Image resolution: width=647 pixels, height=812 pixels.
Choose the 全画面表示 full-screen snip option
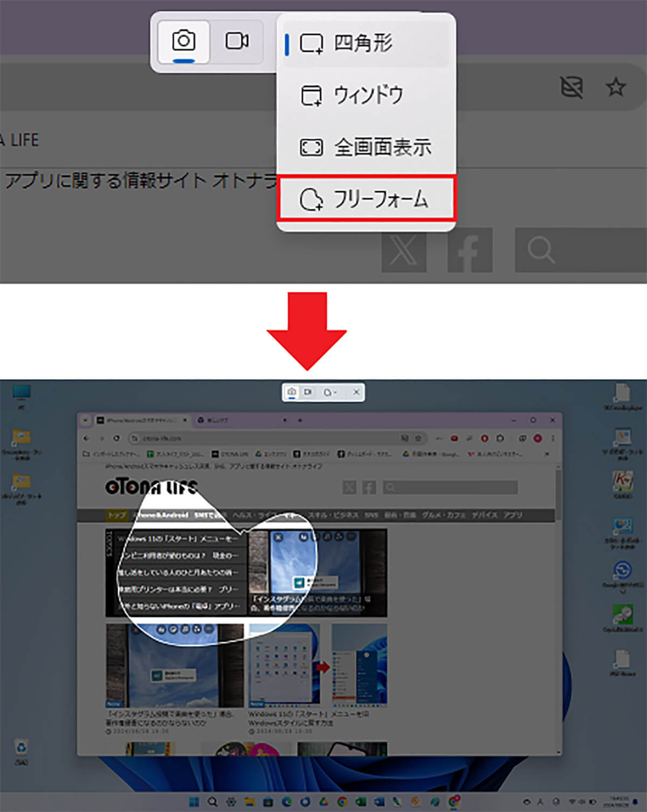366,147
